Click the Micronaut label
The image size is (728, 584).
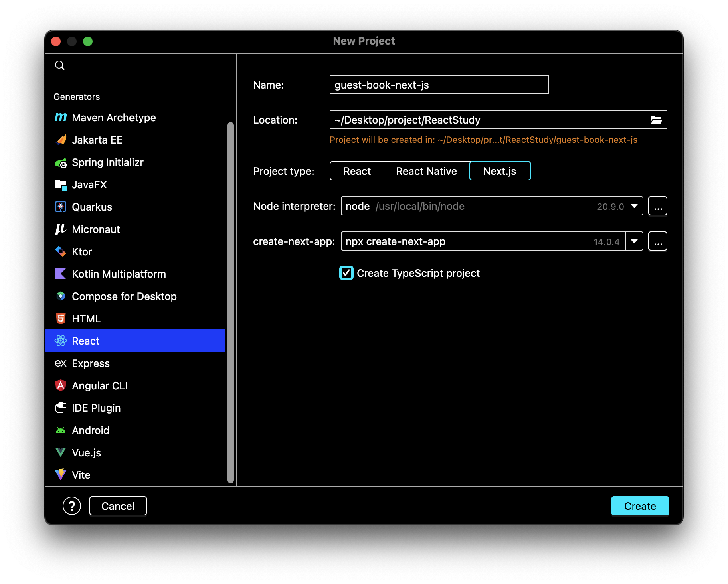point(96,229)
